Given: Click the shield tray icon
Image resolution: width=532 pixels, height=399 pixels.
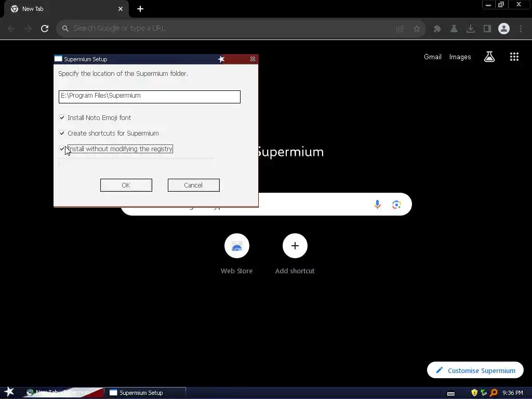Looking at the screenshot, I should (474, 393).
